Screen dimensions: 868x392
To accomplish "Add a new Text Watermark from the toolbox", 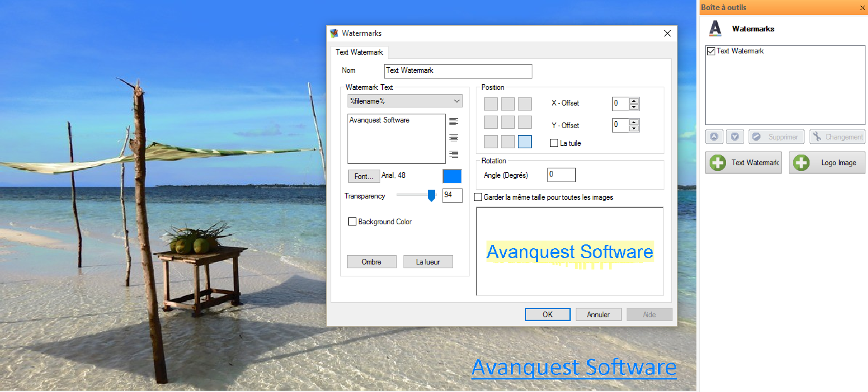I will coord(744,163).
